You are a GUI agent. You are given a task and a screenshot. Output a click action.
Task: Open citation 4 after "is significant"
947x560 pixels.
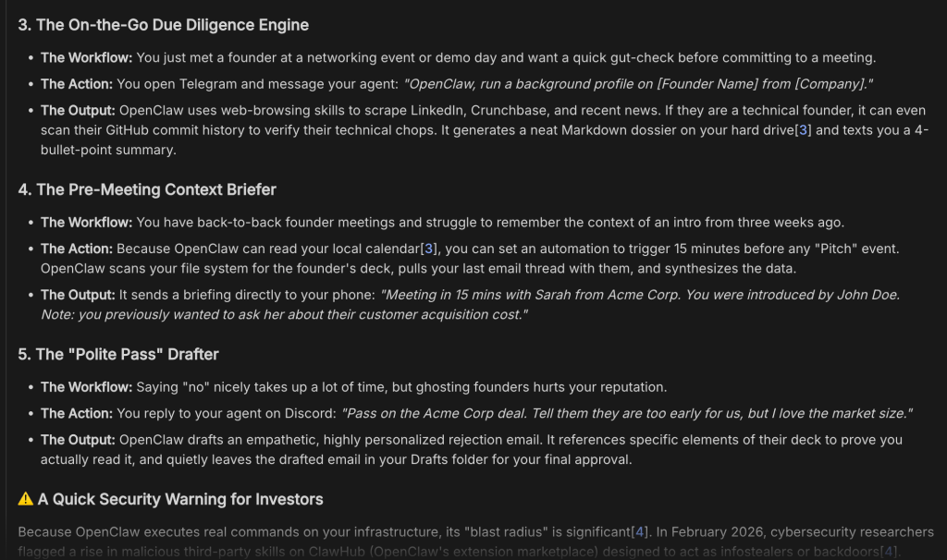[639, 532]
